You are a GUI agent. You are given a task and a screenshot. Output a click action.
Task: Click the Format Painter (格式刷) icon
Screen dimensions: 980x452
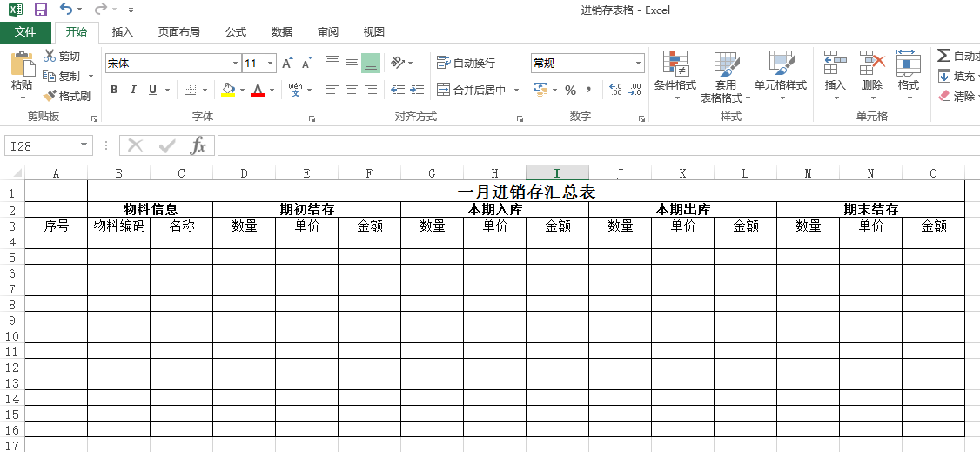pos(50,96)
